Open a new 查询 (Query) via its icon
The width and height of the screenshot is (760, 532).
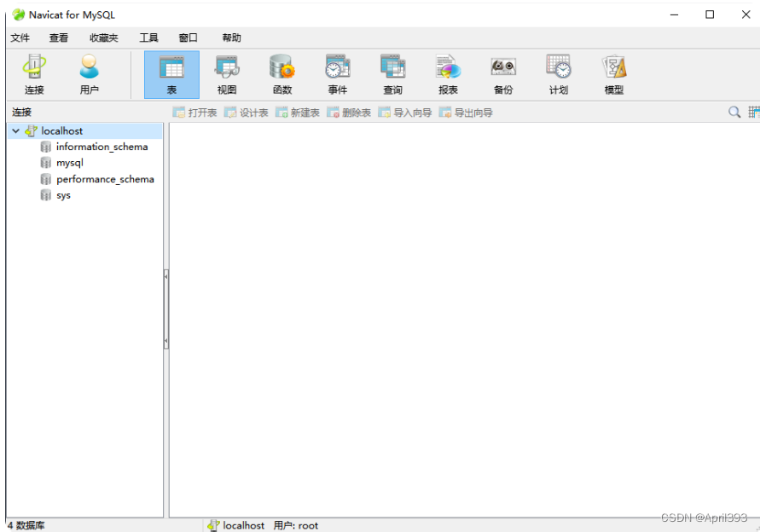tap(392, 74)
